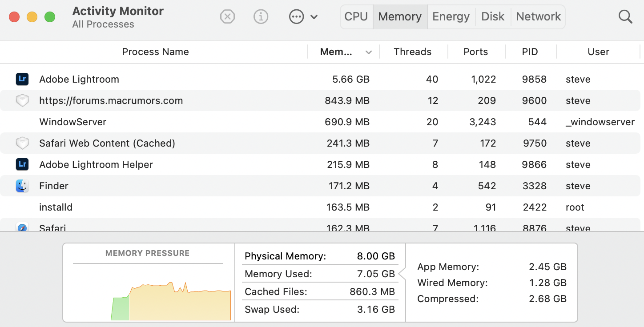Sort by the Threads column header
644x327 pixels.
pos(412,52)
